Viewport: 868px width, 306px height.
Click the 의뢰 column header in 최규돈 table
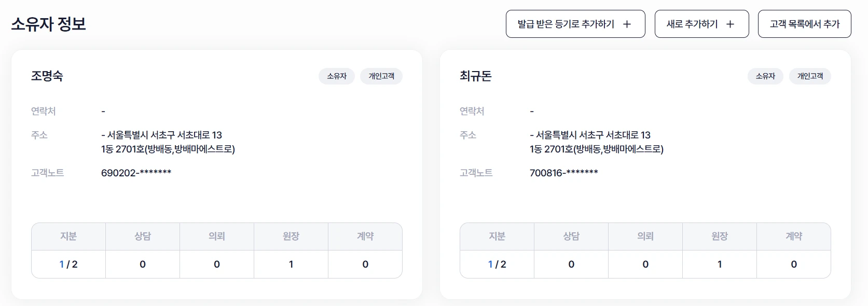pos(645,237)
